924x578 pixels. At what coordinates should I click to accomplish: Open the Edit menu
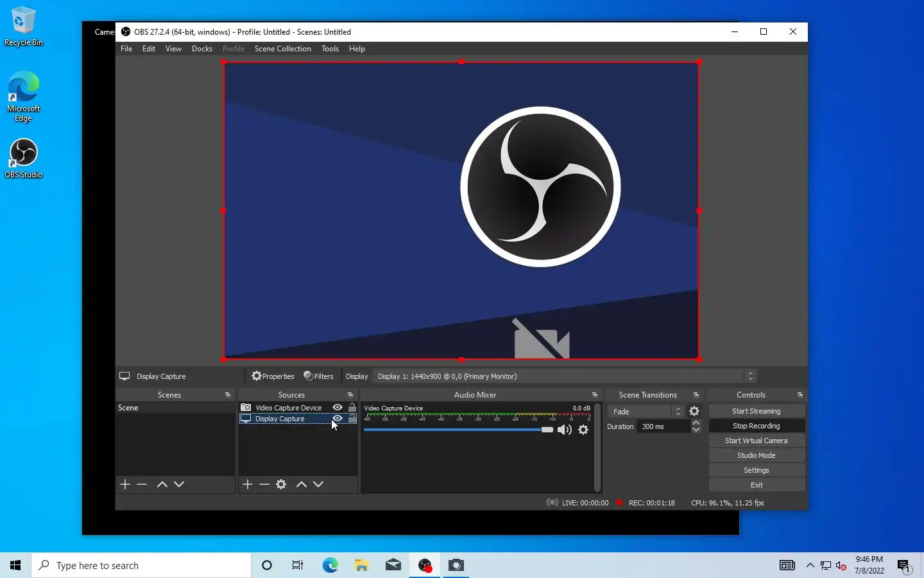coord(149,49)
